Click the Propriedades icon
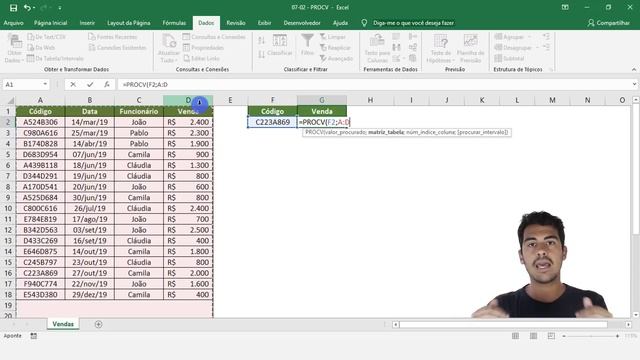 (186, 47)
